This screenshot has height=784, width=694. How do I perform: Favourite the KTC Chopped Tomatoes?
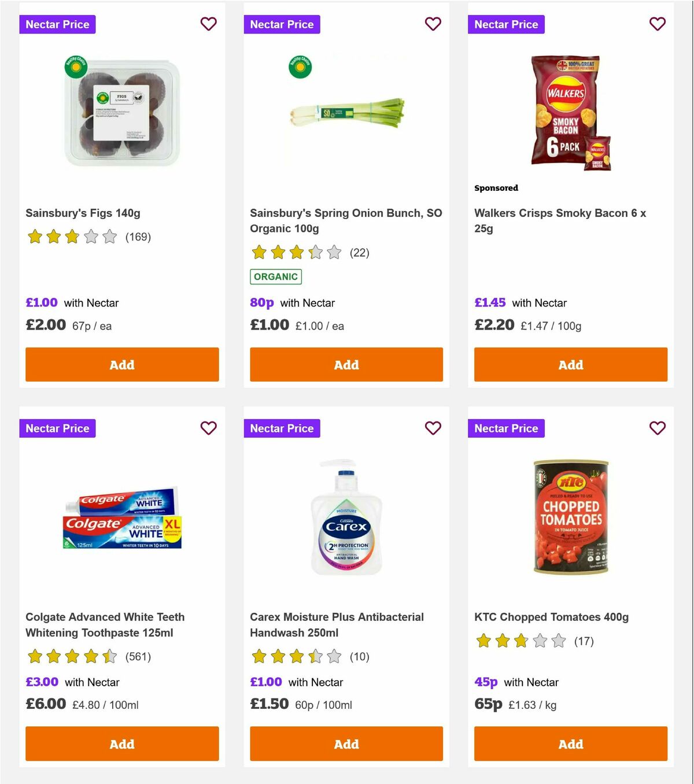point(657,428)
